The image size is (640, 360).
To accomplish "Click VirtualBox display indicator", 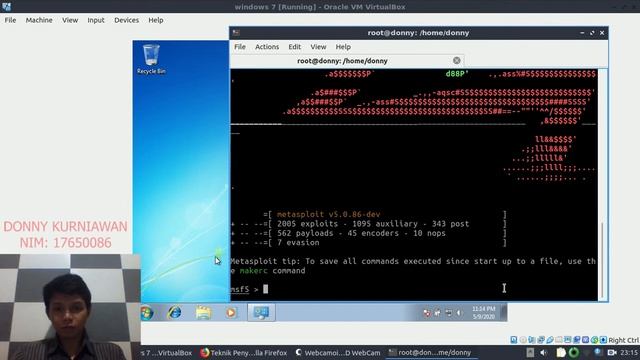I will click(568, 340).
